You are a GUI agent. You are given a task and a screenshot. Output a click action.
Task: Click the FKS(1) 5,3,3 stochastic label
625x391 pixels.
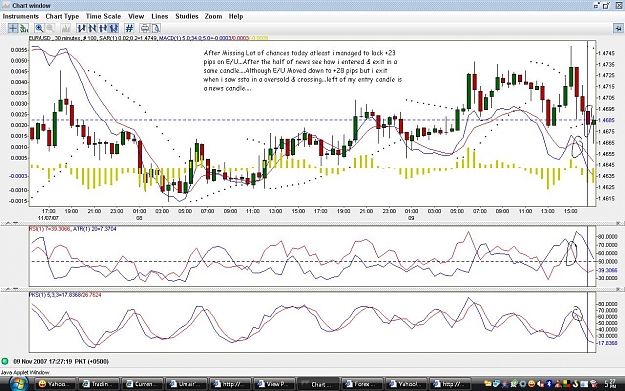[65, 295]
